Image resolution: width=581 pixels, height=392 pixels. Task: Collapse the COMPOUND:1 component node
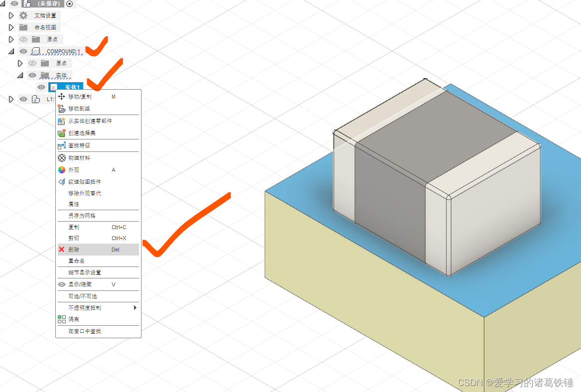point(11,51)
